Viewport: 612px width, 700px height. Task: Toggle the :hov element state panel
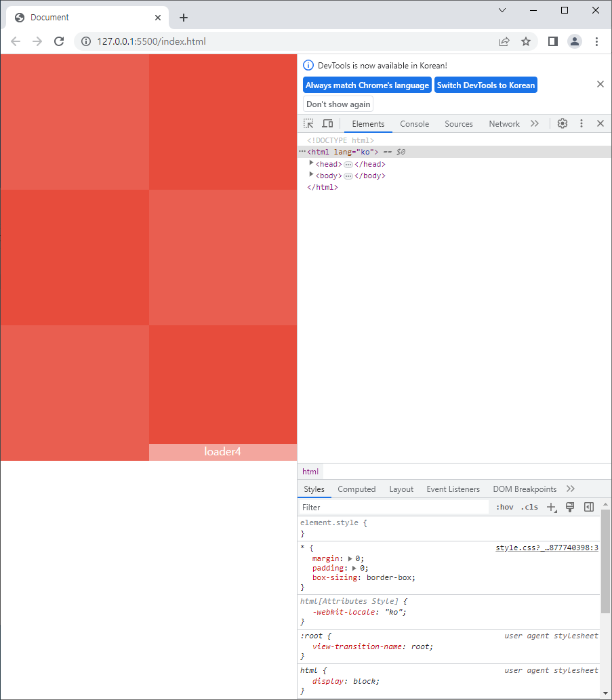pyautogui.click(x=505, y=507)
